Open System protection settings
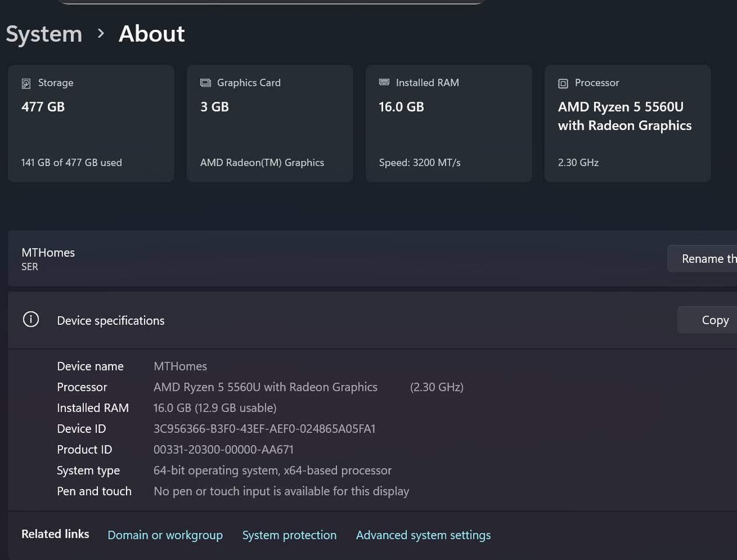Viewport: 737px width, 560px height. [289, 535]
